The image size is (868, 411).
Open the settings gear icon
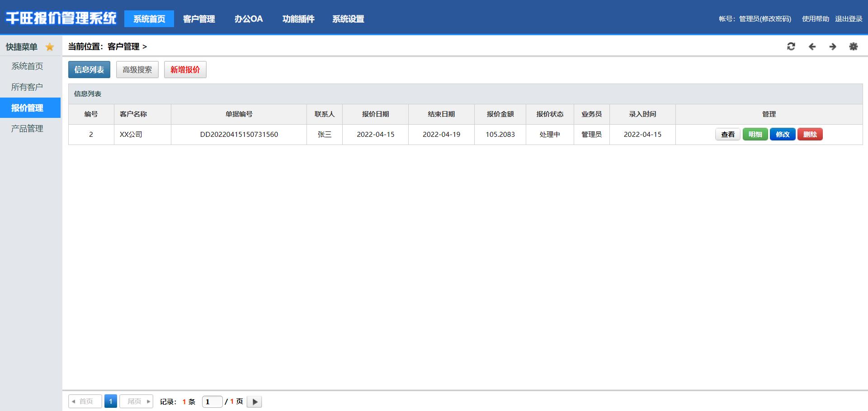pyautogui.click(x=853, y=47)
